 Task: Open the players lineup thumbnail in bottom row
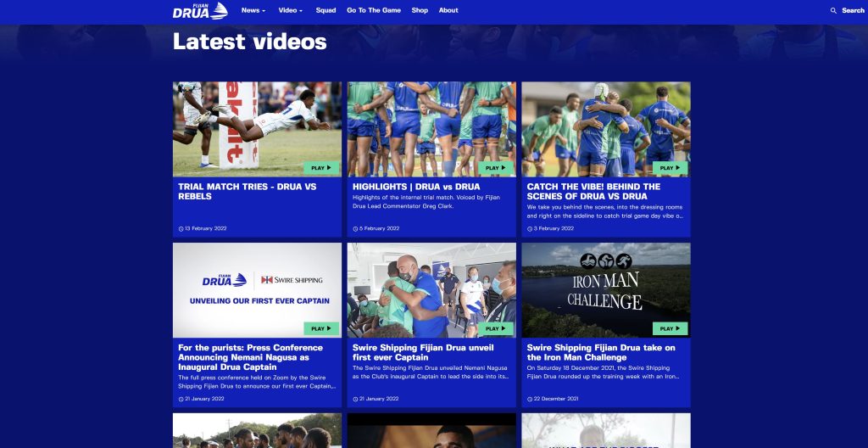coord(257,430)
